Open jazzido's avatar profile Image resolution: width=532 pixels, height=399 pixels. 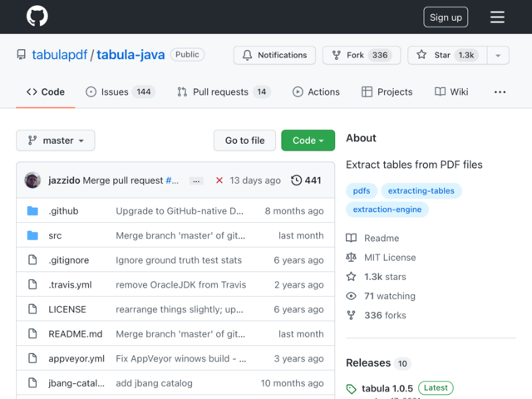[32, 180]
